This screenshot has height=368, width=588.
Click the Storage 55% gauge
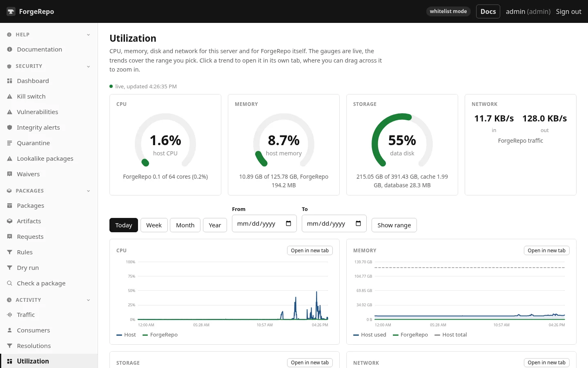402,140
